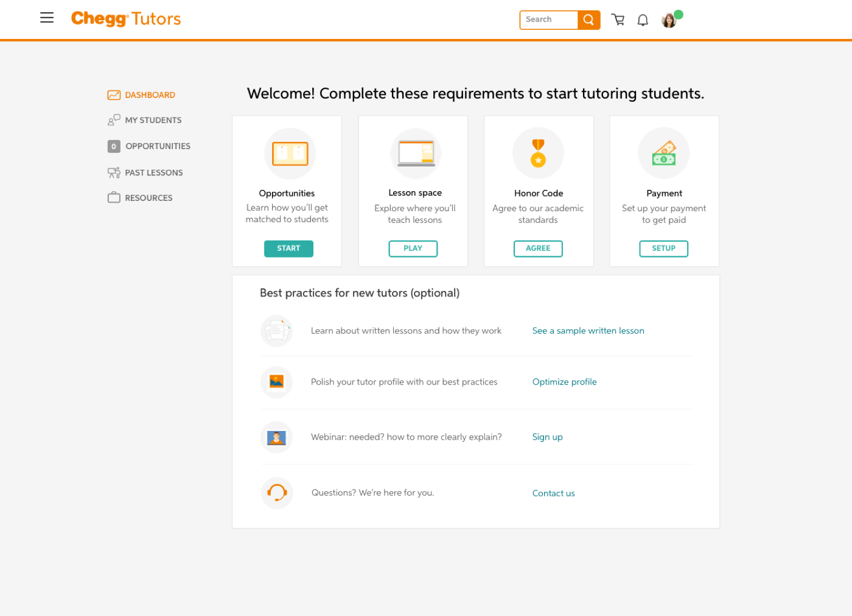Click the AGREE button for Honor Code
The width and height of the screenshot is (852, 616).
538,248
